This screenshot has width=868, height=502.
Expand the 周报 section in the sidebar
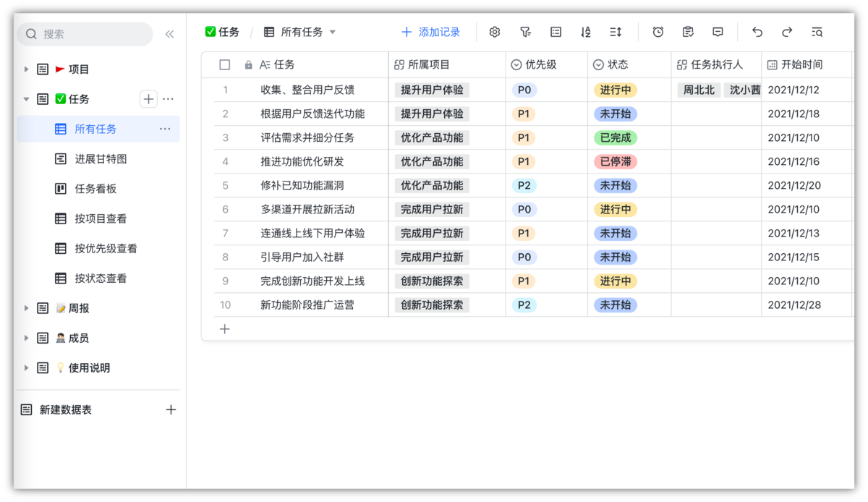coord(27,307)
